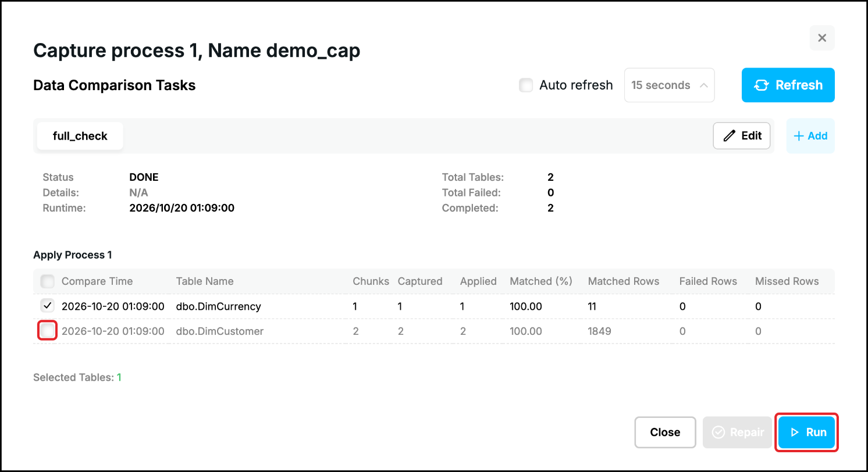Click the 100.00 matched percent for dbo.DimCurrency
Image resolution: width=868 pixels, height=472 pixels.
pyautogui.click(x=526, y=306)
